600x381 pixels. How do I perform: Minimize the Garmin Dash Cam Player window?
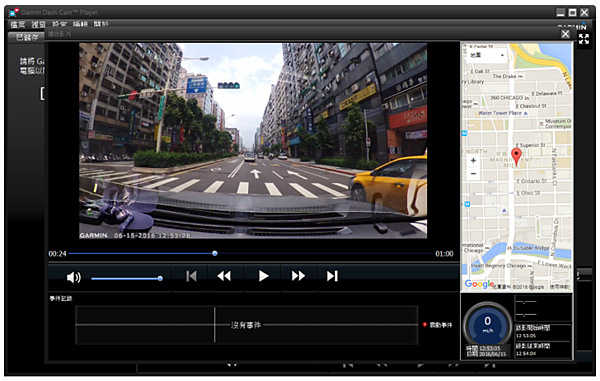pyautogui.click(x=561, y=13)
